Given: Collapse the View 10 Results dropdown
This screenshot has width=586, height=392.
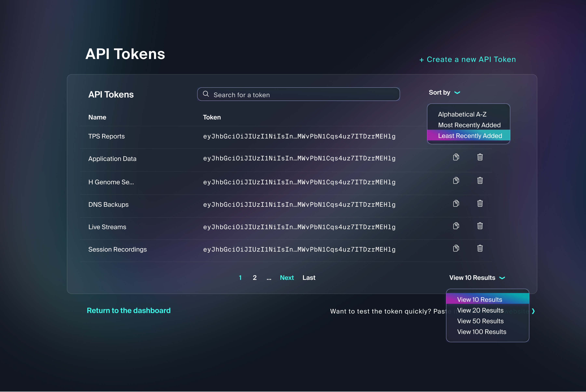Looking at the screenshot, I should coord(477,278).
